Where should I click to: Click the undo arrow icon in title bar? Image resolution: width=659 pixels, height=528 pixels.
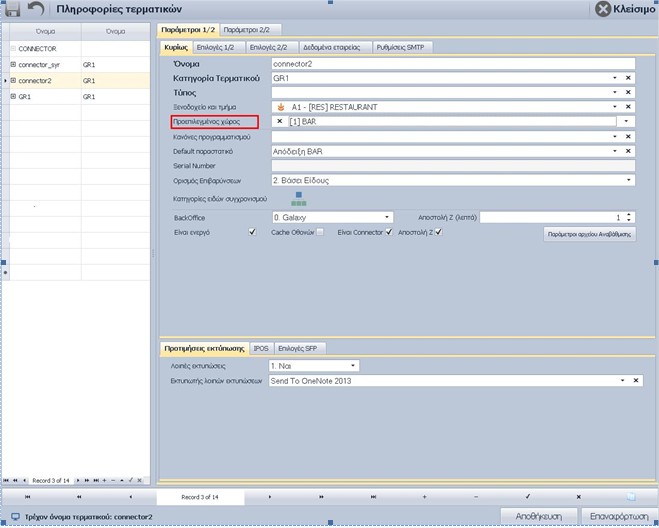pyautogui.click(x=36, y=9)
